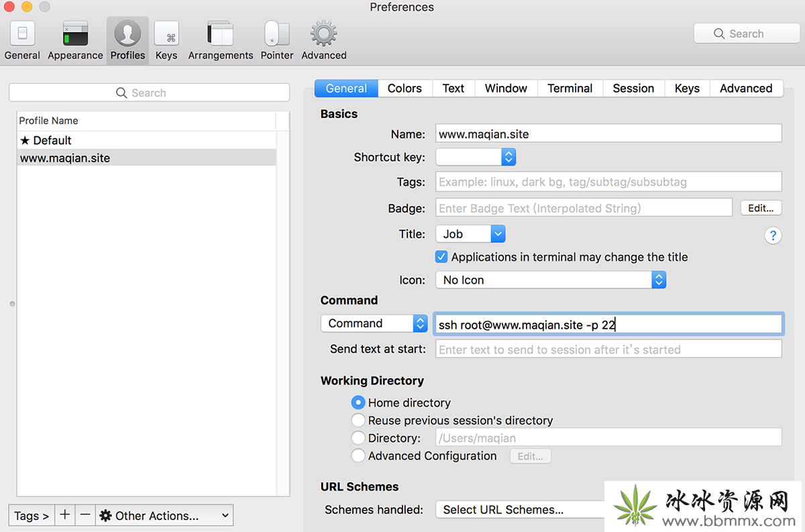Expand the Tags > button
This screenshot has width=805, height=532.
point(32,515)
